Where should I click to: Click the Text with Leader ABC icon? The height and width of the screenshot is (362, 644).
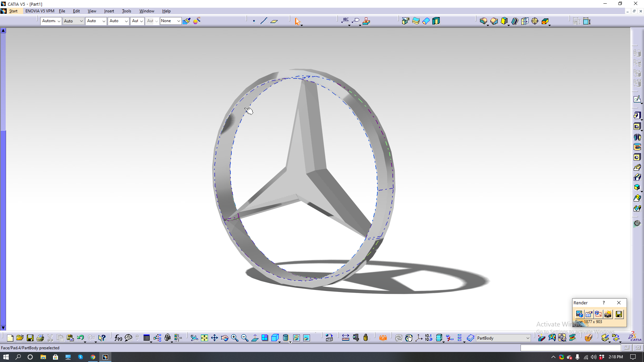click(x=345, y=21)
